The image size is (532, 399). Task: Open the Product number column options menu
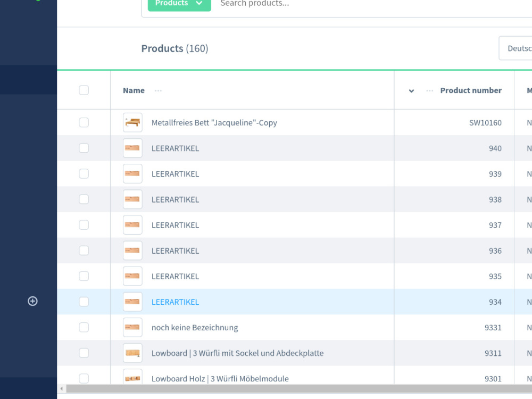tap(429, 90)
